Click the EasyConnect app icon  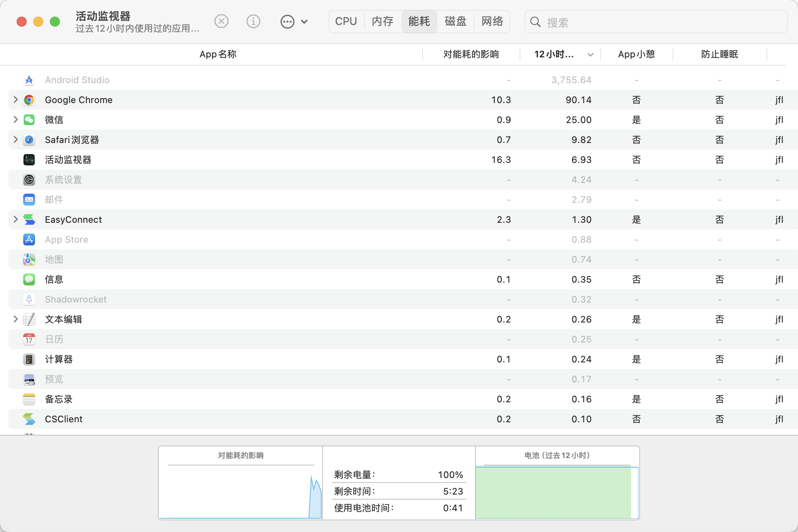[29, 219]
